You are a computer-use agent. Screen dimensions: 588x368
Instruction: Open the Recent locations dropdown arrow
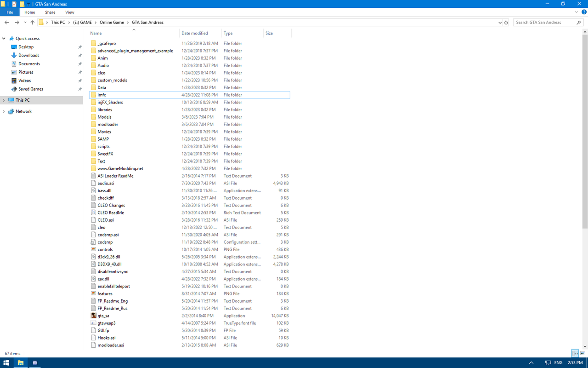coord(25,23)
